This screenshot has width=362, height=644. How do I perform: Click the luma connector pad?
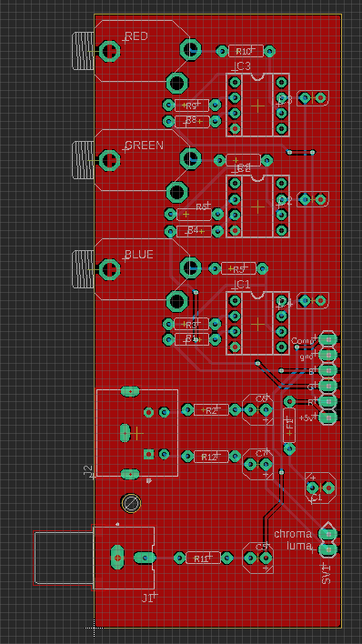(328, 549)
